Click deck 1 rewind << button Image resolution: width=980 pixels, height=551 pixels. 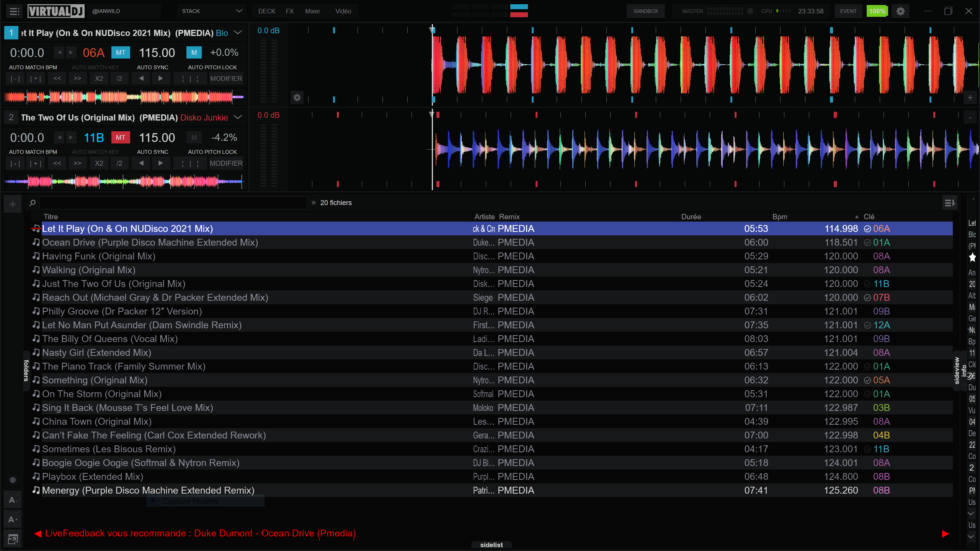point(57,78)
